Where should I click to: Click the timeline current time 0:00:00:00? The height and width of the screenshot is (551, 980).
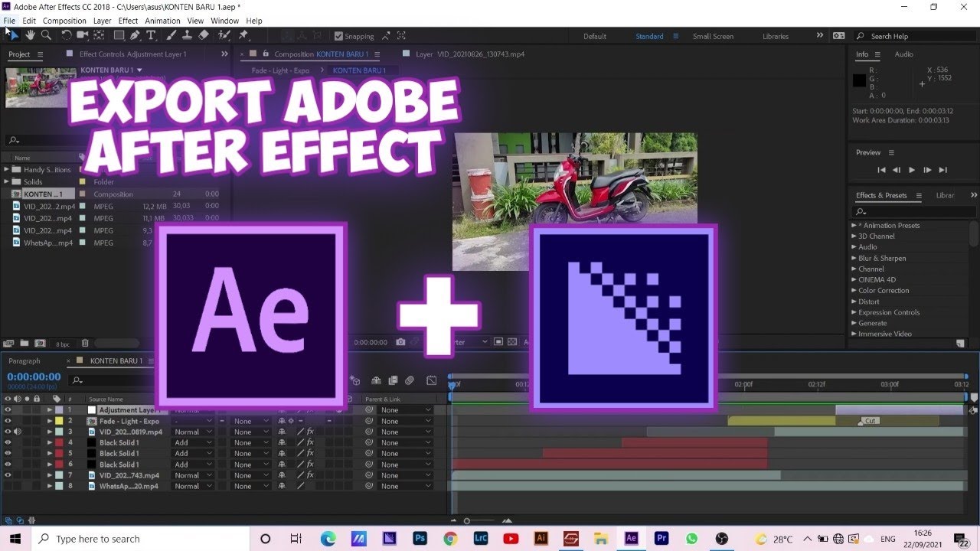pos(34,377)
